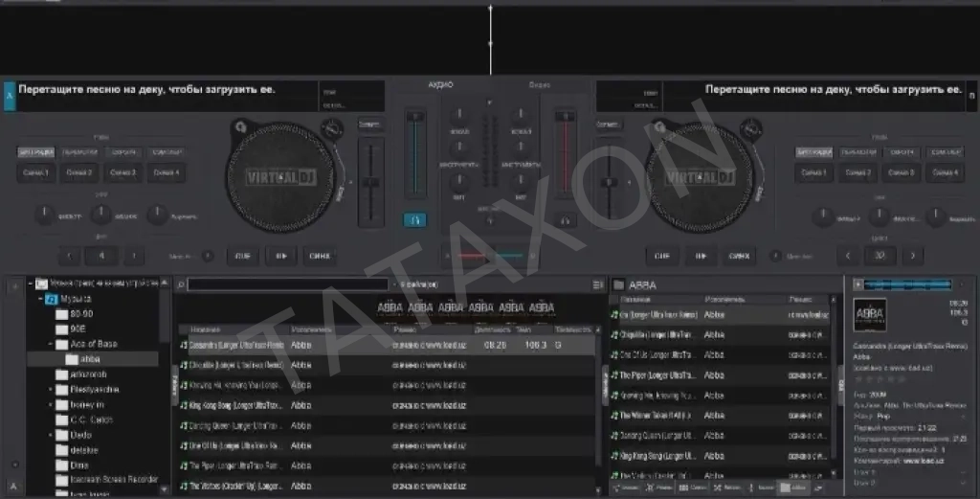The height and width of the screenshot is (499, 980).
Task: Click right deck loop size value 32
Action: pyautogui.click(x=880, y=255)
